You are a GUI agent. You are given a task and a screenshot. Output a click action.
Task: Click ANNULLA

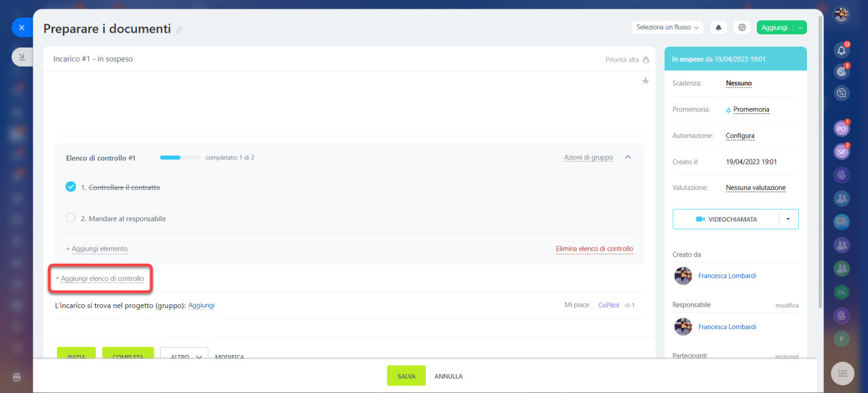point(449,376)
